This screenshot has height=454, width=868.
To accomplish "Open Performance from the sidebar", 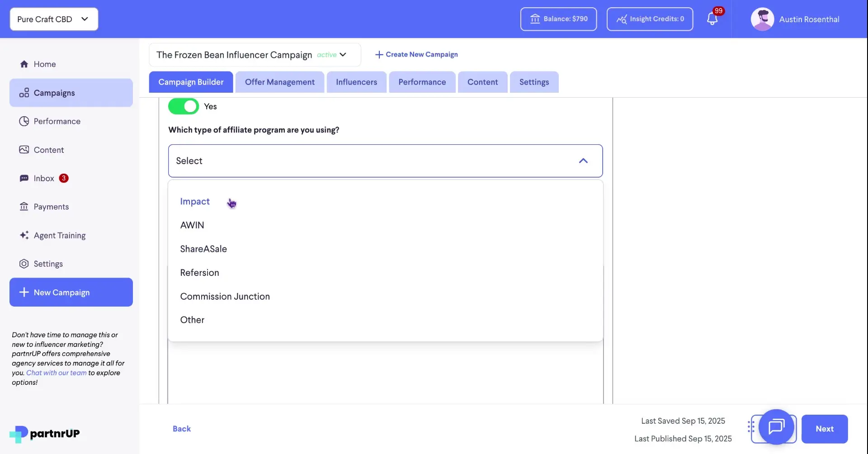I will tap(57, 121).
